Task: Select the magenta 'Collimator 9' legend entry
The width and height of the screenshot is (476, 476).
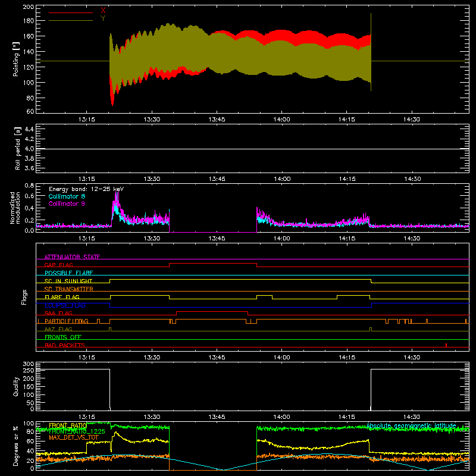Action: click(67, 203)
